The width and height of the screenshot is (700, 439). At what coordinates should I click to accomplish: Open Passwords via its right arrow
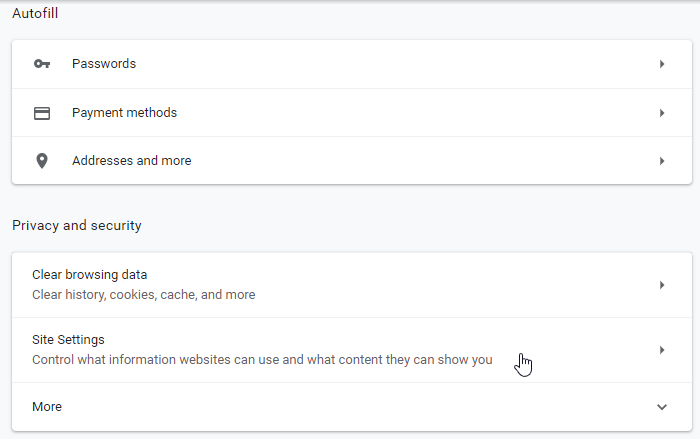coord(662,64)
